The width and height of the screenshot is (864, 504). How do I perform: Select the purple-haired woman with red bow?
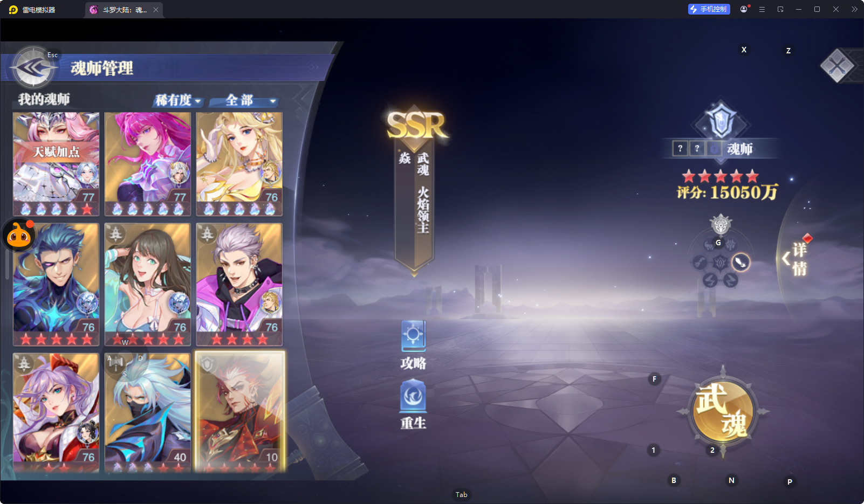tap(56, 413)
